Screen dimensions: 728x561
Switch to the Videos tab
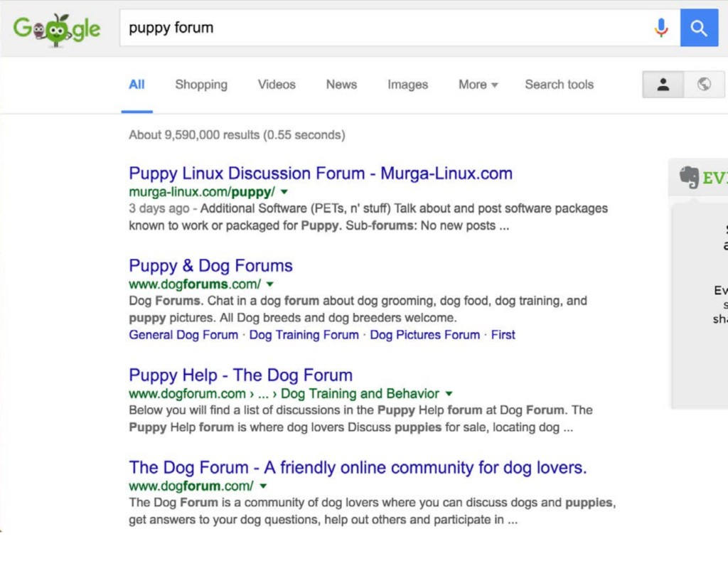pos(277,85)
